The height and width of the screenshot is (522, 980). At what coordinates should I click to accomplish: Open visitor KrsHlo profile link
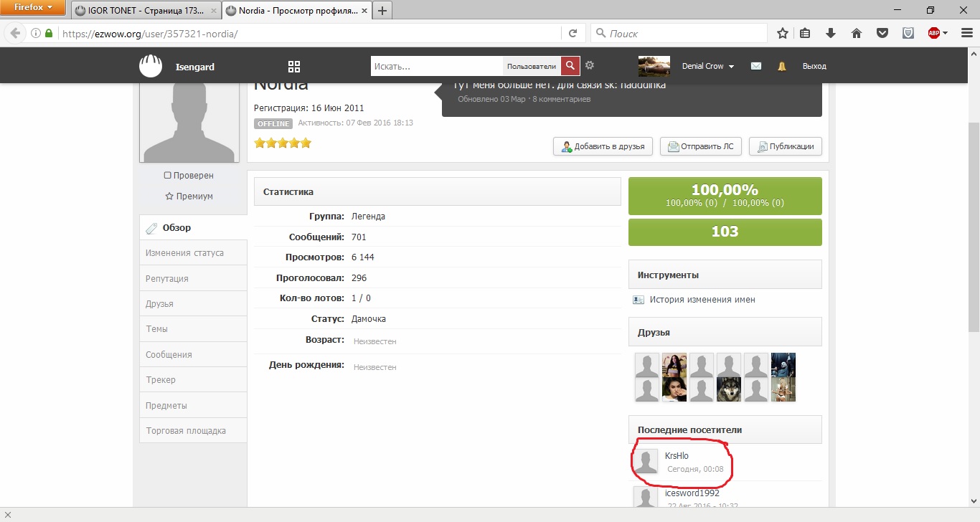tap(677, 456)
